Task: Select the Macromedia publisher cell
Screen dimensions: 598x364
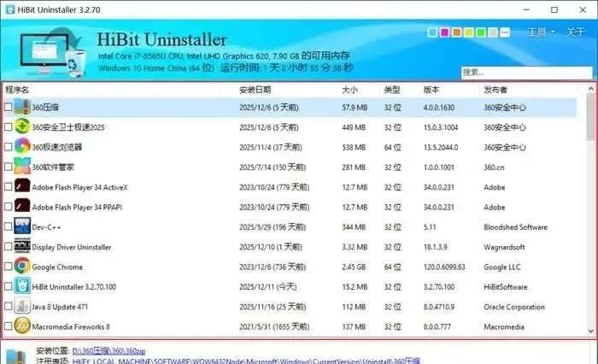Action: pos(504,326)
